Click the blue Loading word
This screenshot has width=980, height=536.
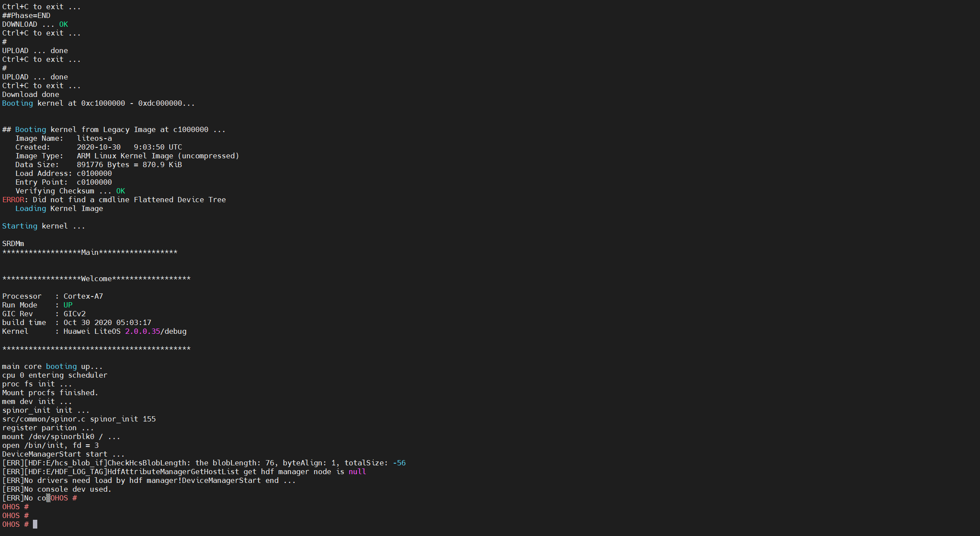coord(31,209)
